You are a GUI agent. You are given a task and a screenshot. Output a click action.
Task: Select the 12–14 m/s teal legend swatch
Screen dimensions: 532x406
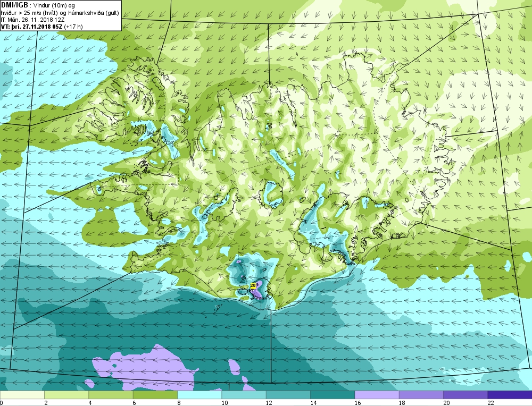(x=288, y=395)
